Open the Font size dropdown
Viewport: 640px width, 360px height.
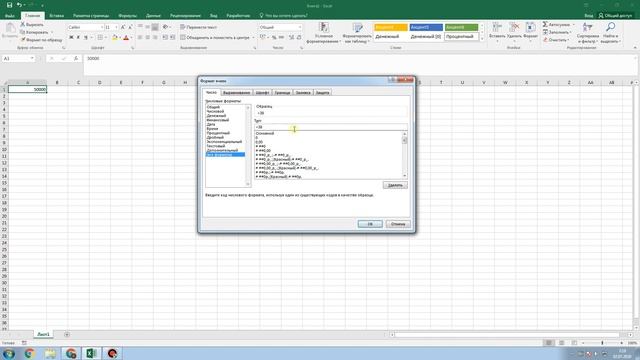pos(116,27)
